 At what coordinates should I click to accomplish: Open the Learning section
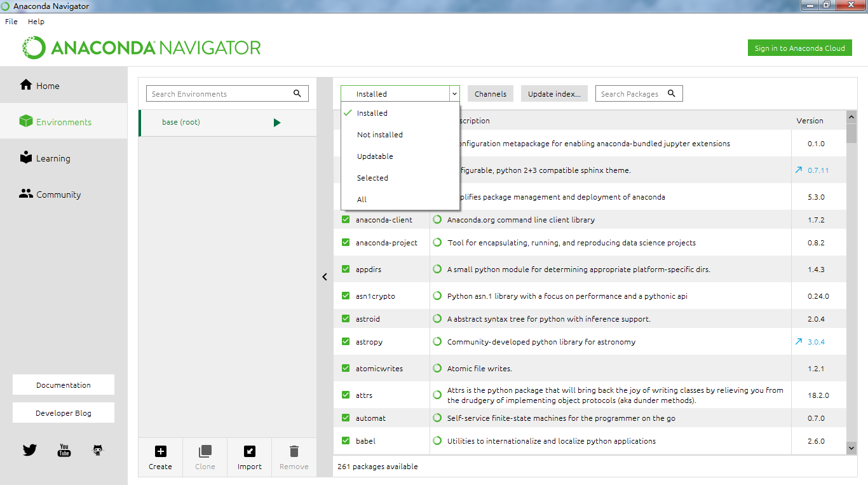tap(51, 158)
